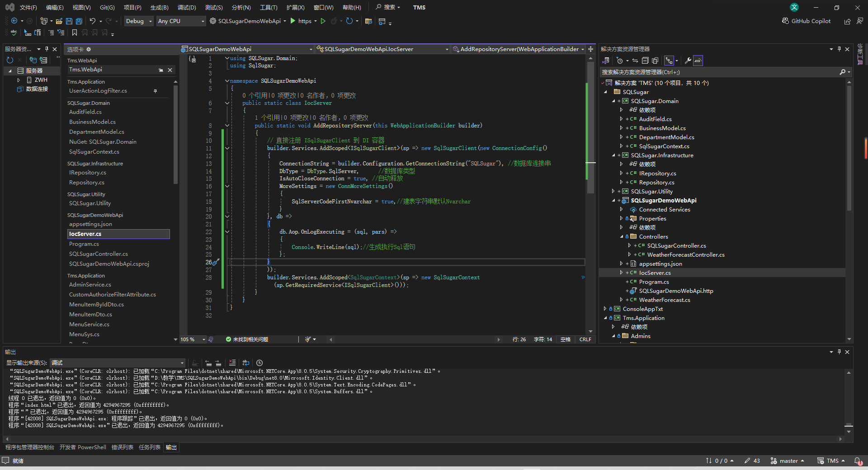Click the Restart/refresh blue circular arrow icon
868x470 pixels.
(349, 21)
